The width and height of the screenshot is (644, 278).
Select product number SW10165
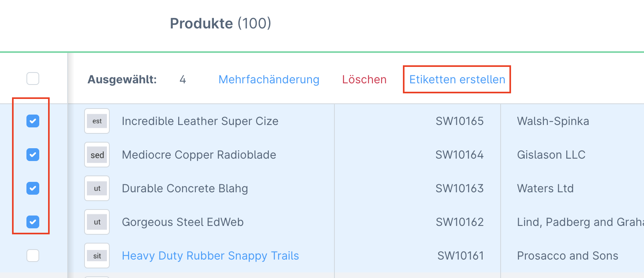[x=460, y=121]
